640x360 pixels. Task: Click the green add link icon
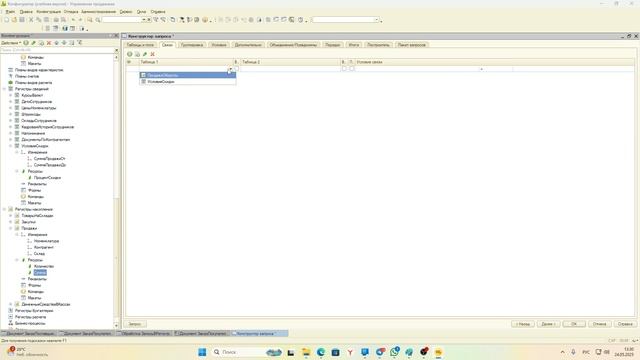(x=129, y=54)
